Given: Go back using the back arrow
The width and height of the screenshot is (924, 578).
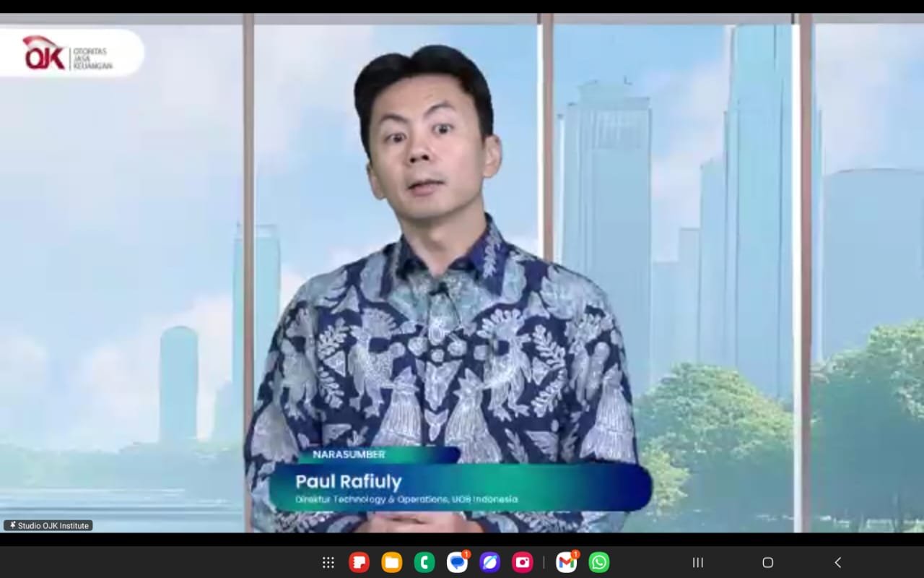Looking at the screenshot, I should [837, 562].
